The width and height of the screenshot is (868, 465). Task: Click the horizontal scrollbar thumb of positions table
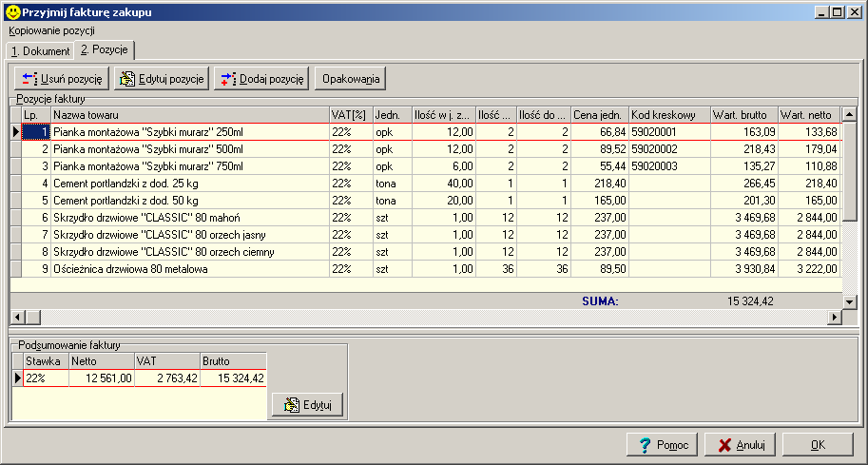(32, 318)
